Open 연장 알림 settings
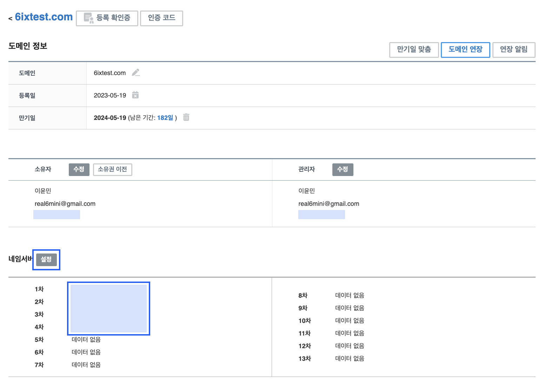The height and width of the screenshot is (392, 544). tap(514, 49)
